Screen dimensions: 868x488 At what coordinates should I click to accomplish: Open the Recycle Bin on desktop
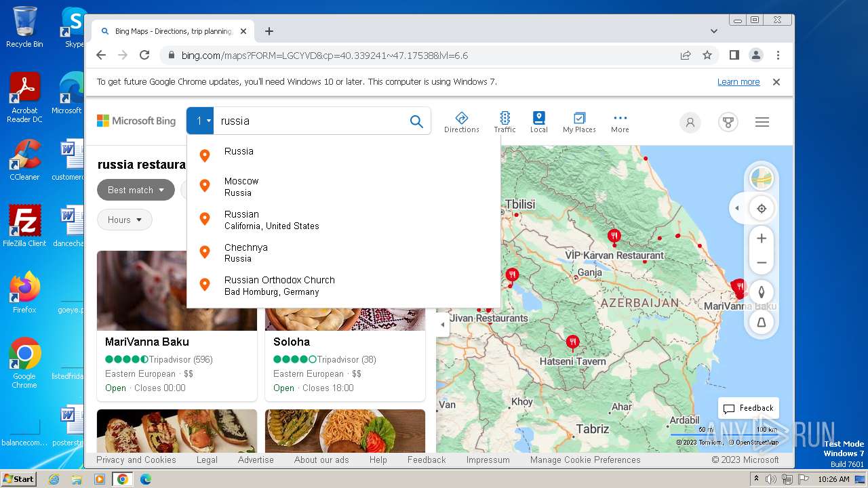click(x=24, y=27)
